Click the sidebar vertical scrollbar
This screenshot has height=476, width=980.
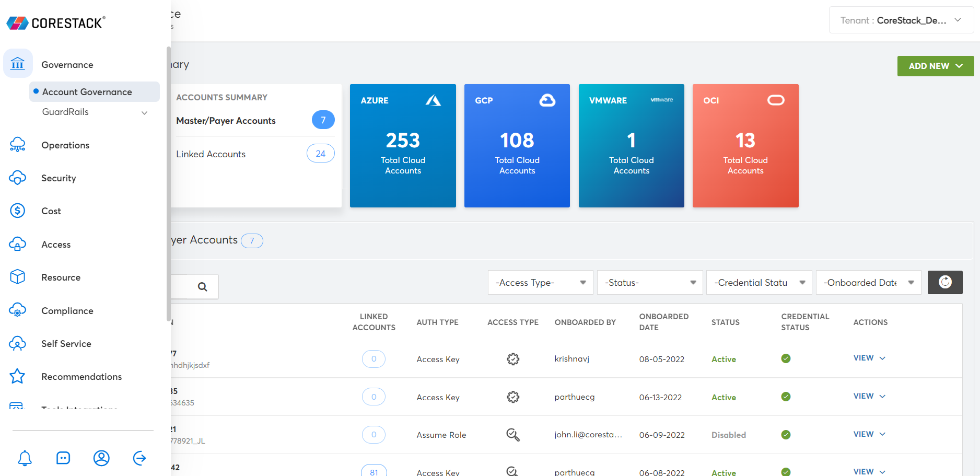coord(168,184)
